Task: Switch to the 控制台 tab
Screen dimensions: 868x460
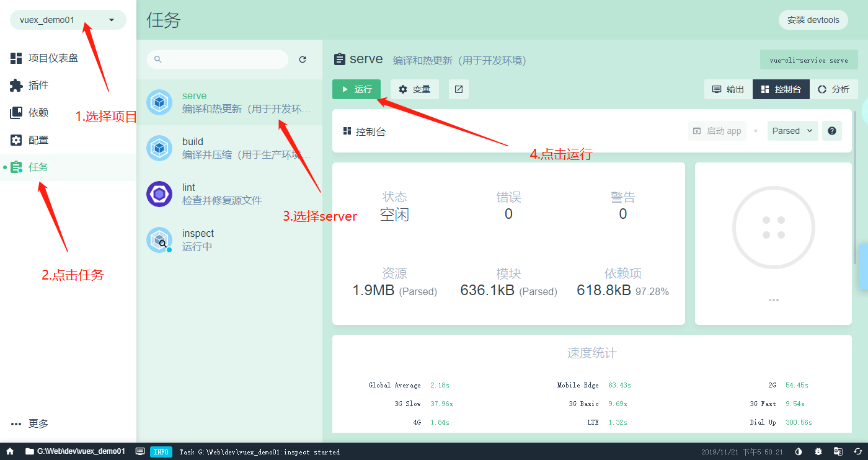Action: click(781, 89)
